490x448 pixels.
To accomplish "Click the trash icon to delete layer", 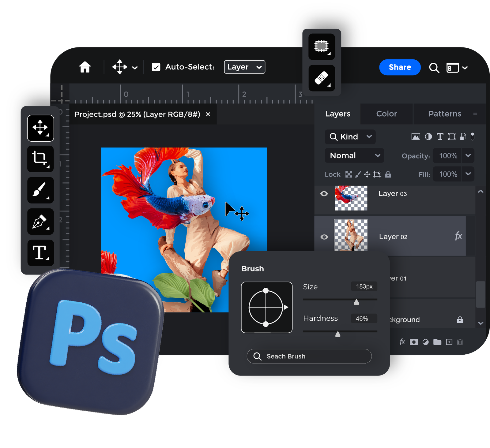I will click(460, 342).
